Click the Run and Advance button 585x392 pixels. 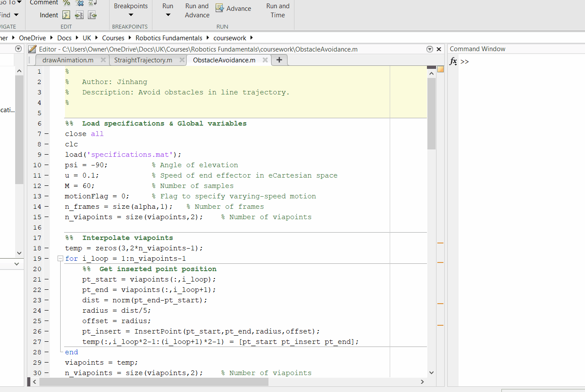point(197,10)
